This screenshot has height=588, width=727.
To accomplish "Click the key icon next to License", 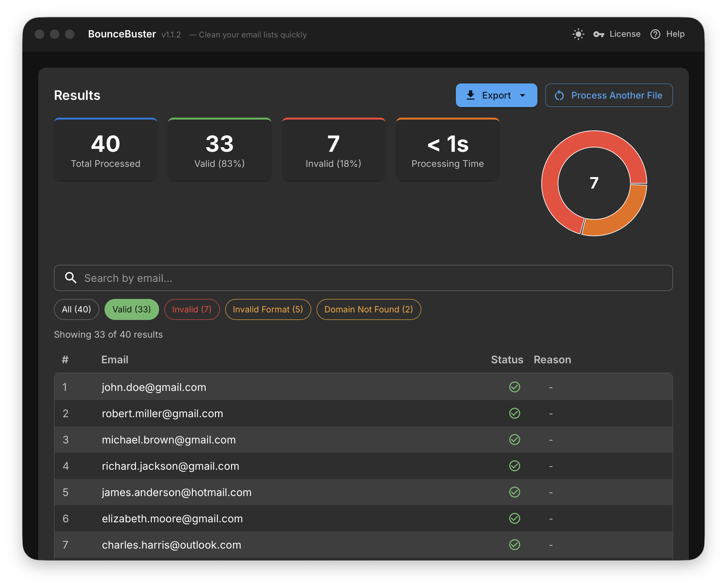I will 599,34.
